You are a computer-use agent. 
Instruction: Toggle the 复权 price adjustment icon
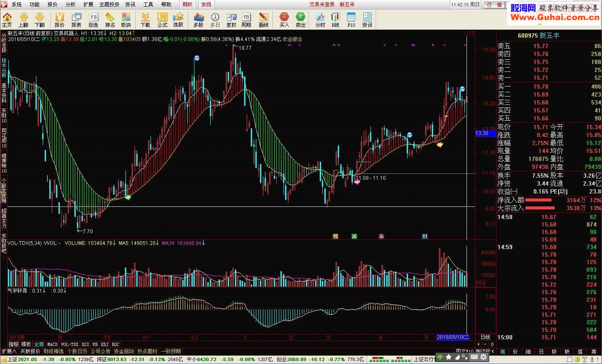click(x=231, y=20)
